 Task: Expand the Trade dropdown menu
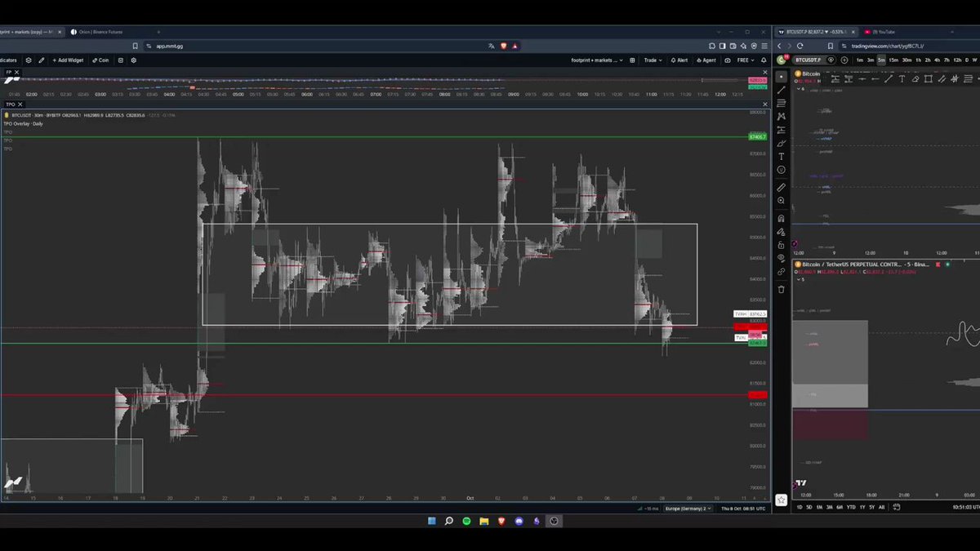(x=653, y=60)
